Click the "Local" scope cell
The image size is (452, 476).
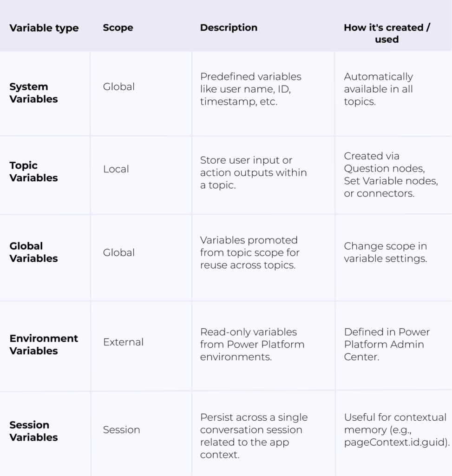click(x=116, y=169)
